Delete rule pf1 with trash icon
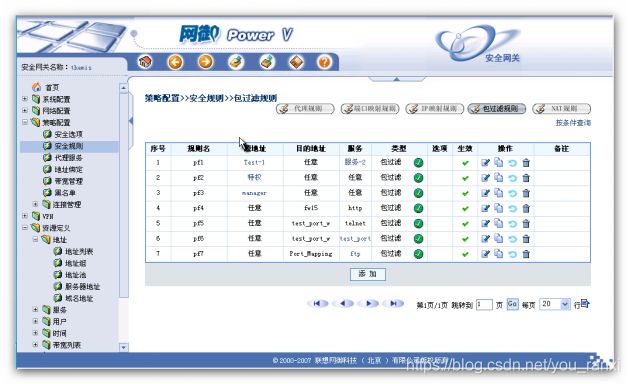 pyautogui.click(x=526, y=163)
